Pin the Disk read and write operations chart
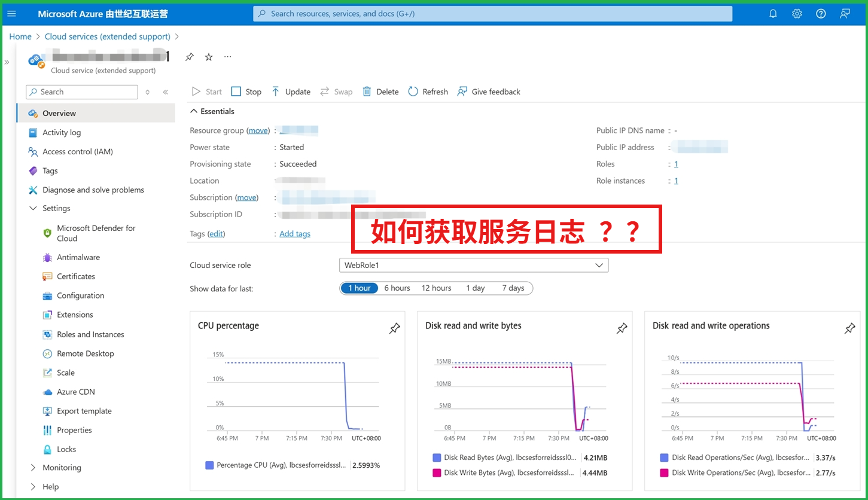Screen dimensions: 868x500 (849, 328)
